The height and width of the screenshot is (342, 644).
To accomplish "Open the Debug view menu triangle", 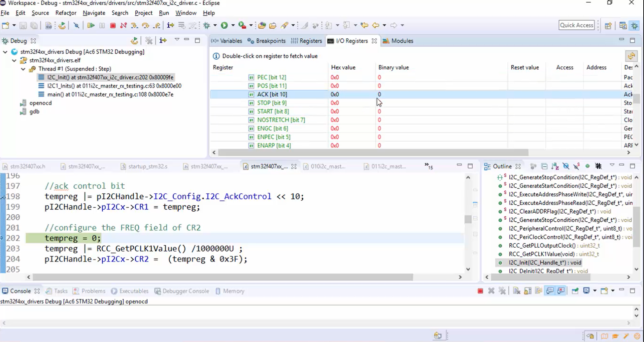I will pos(177,40).
